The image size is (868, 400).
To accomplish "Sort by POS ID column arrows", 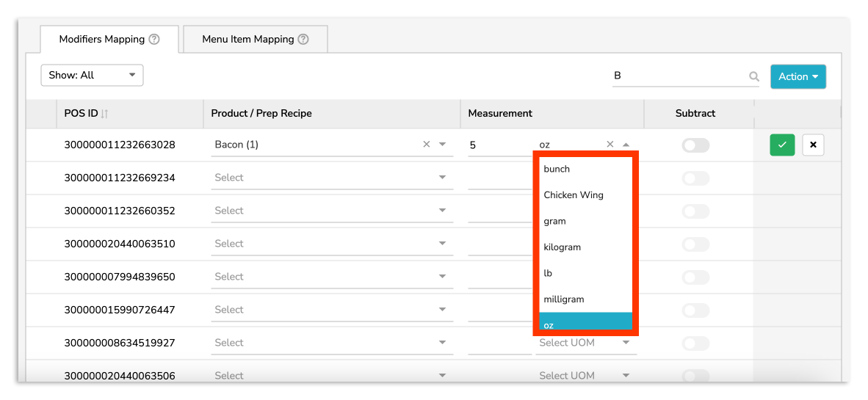I will coord(105,114).
